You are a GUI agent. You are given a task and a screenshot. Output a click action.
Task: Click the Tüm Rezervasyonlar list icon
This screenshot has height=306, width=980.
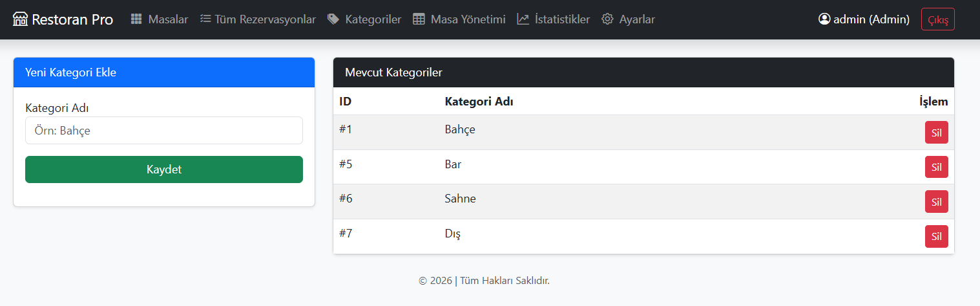(205, 19)
